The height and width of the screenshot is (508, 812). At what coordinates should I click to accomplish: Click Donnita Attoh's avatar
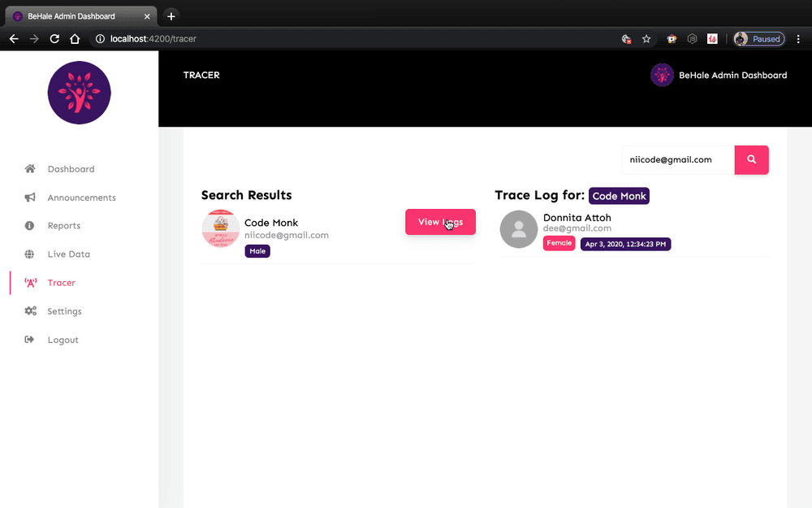(519, 229)
